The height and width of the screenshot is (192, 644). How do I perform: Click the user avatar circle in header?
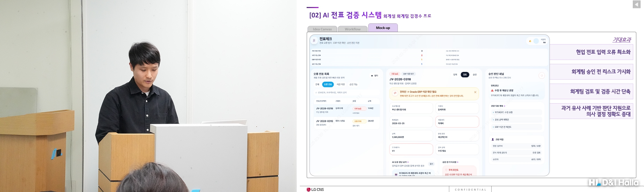pyautogui.click(x=536, y=41)
